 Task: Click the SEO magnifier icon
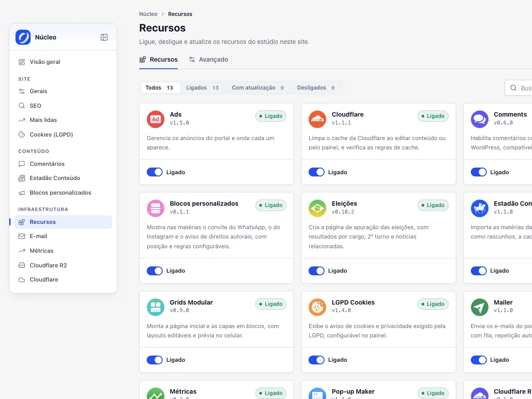[22, 106]
